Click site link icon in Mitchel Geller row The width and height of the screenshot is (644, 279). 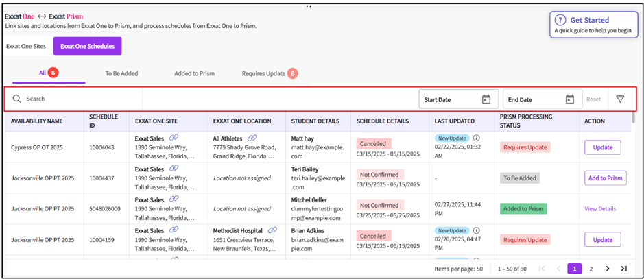click(x=174, y=199)
